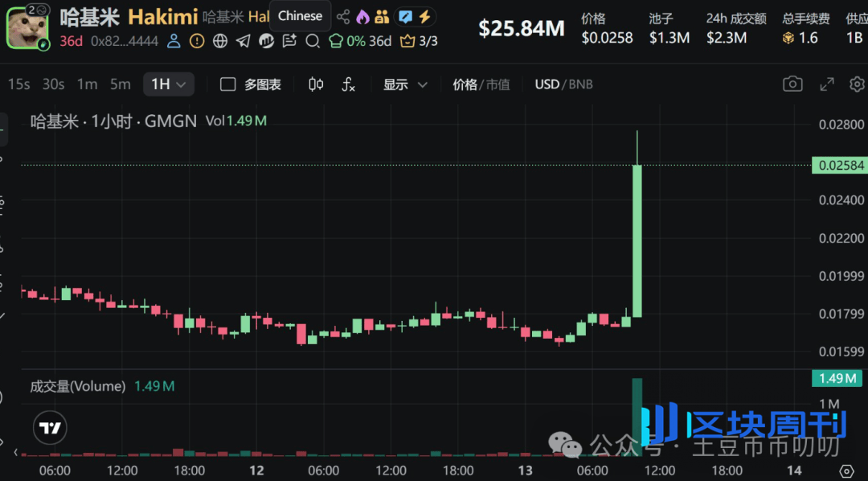The width and height of the screenshot is (868, 481).
Task: Open indicators via the fx icon
Action: point(348,84)
